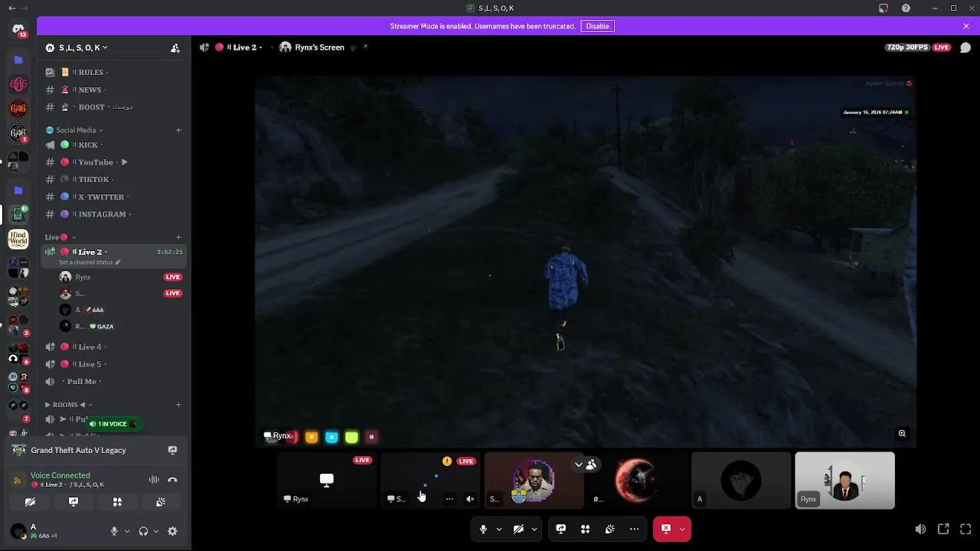
Task: Open microphone options arrow in the bottom control bar
Action: click(x=499, y=529)
